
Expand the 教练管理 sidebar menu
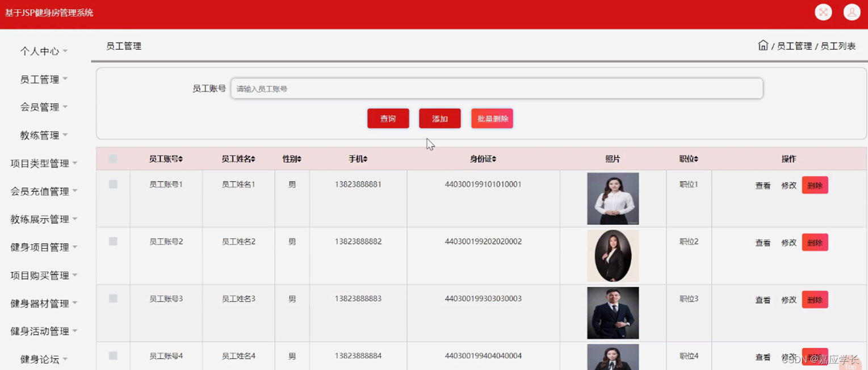(x=44, y=135)
